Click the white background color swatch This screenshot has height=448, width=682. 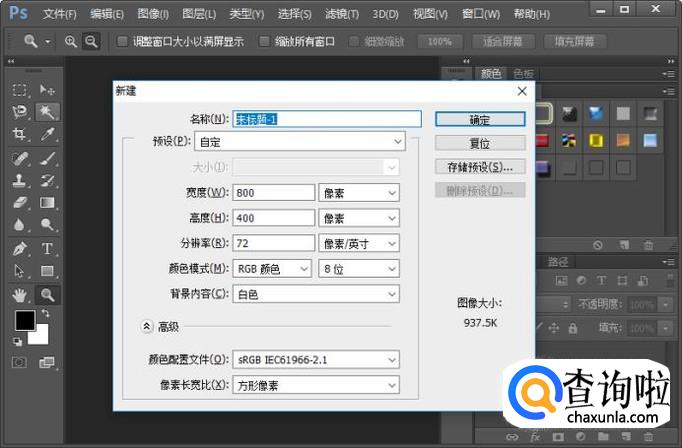[41, 337]
